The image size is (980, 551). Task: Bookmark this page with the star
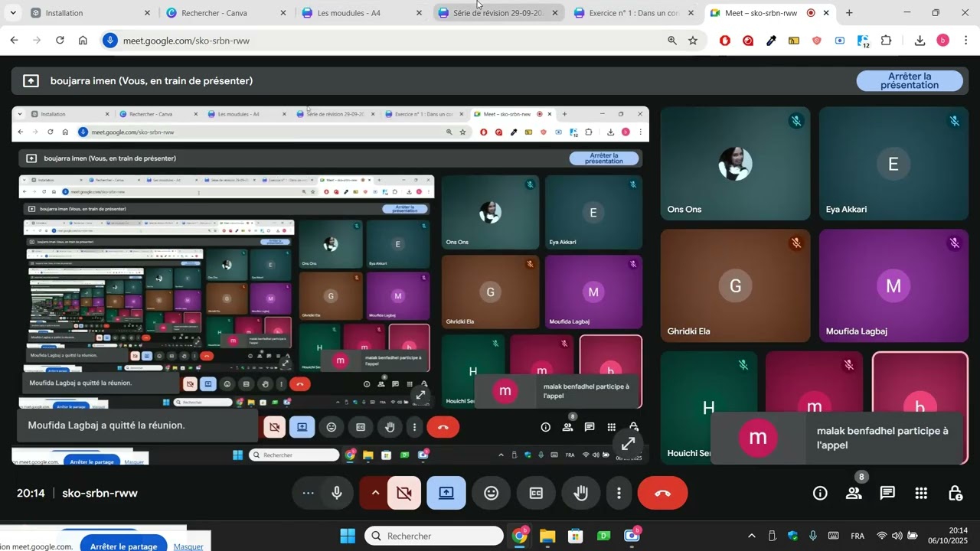click(x=693, y=41)
